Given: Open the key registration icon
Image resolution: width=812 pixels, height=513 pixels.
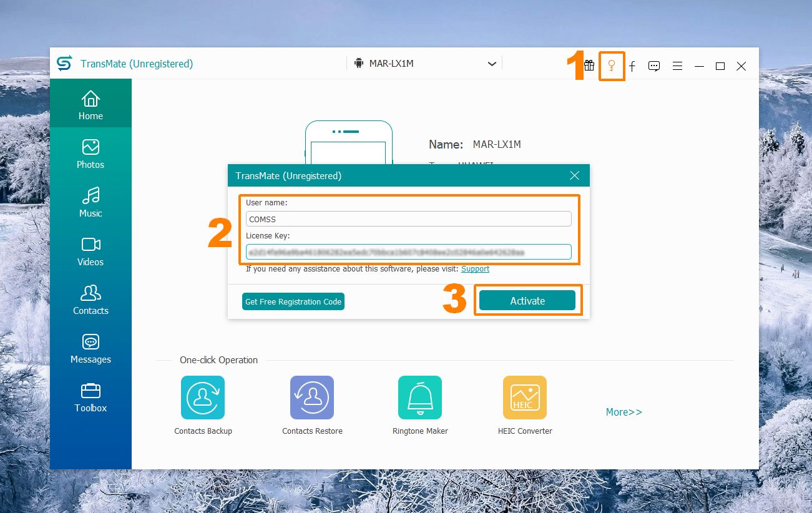Looking at the screenshot, I should click(612, 66).
